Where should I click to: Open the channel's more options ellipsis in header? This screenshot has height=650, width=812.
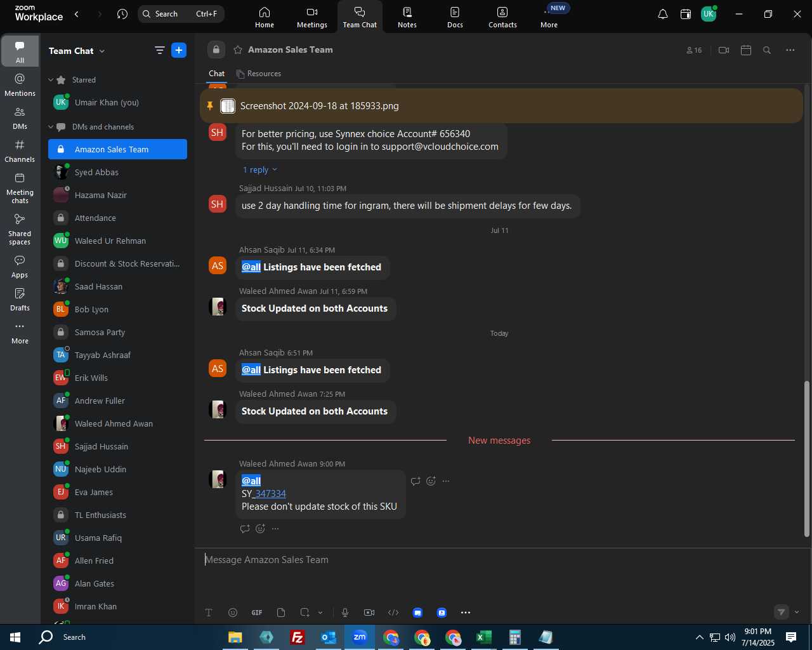(x=790, y=50)
